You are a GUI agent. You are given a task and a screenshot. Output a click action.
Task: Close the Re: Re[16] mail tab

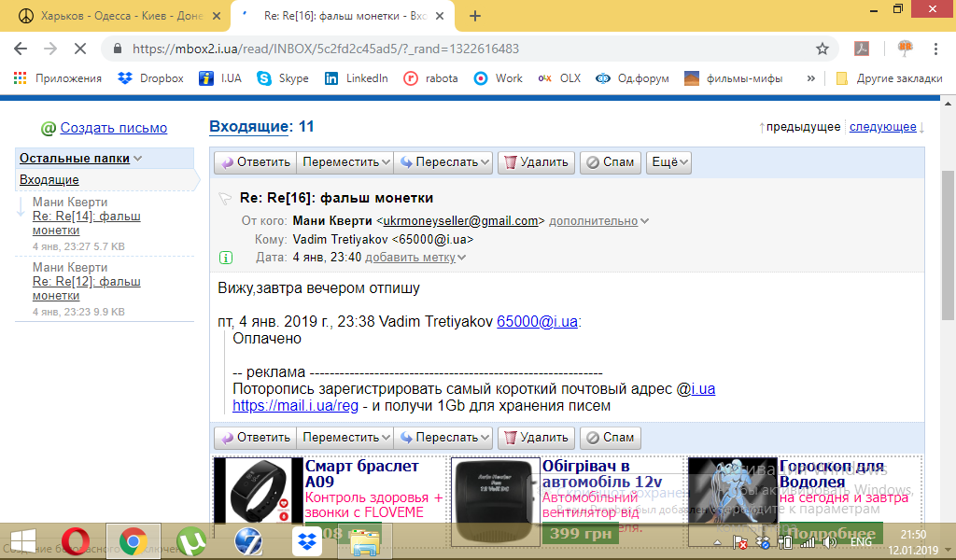440,16
